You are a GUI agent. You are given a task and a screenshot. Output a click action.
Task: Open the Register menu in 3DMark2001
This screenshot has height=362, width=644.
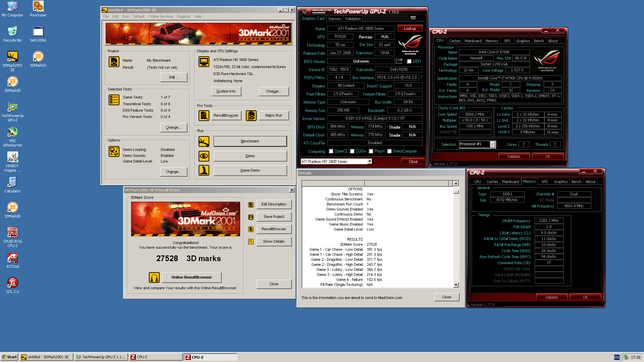pos(183,16)
